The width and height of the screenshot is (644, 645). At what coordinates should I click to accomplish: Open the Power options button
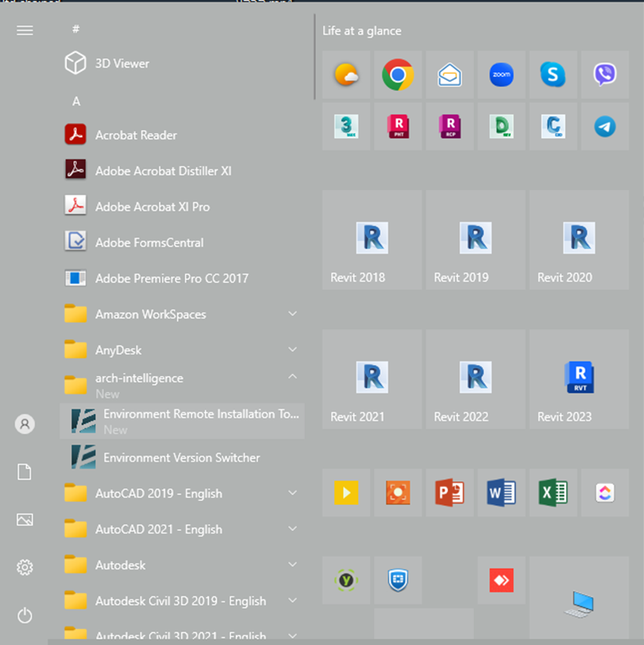tap(24, 615)
